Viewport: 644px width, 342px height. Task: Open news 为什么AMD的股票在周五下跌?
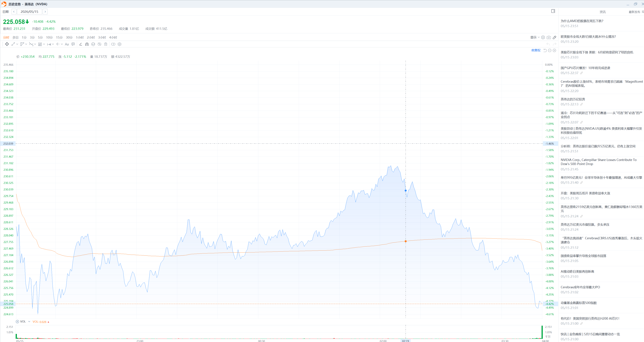click(x=582, y=21)
